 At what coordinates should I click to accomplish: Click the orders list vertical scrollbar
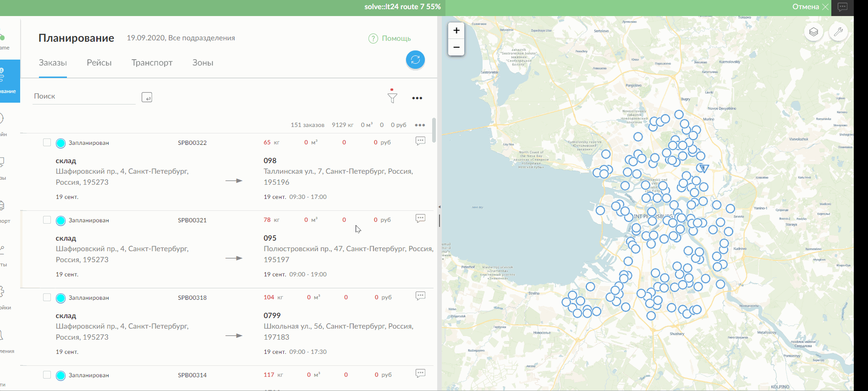tap(434, 131)
